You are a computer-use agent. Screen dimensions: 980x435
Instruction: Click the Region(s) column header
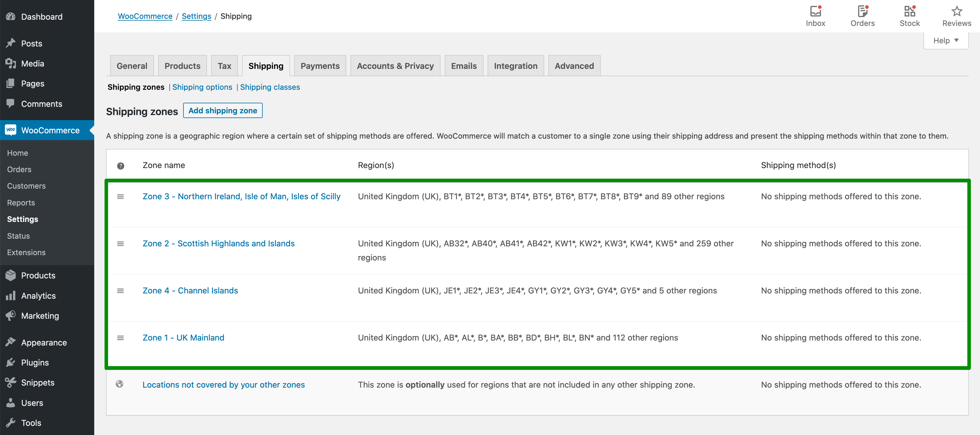(x=376, y=165)
